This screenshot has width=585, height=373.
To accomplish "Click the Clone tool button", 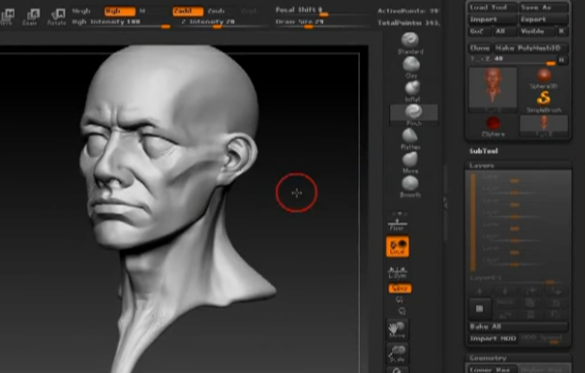I will pos(480,48).
